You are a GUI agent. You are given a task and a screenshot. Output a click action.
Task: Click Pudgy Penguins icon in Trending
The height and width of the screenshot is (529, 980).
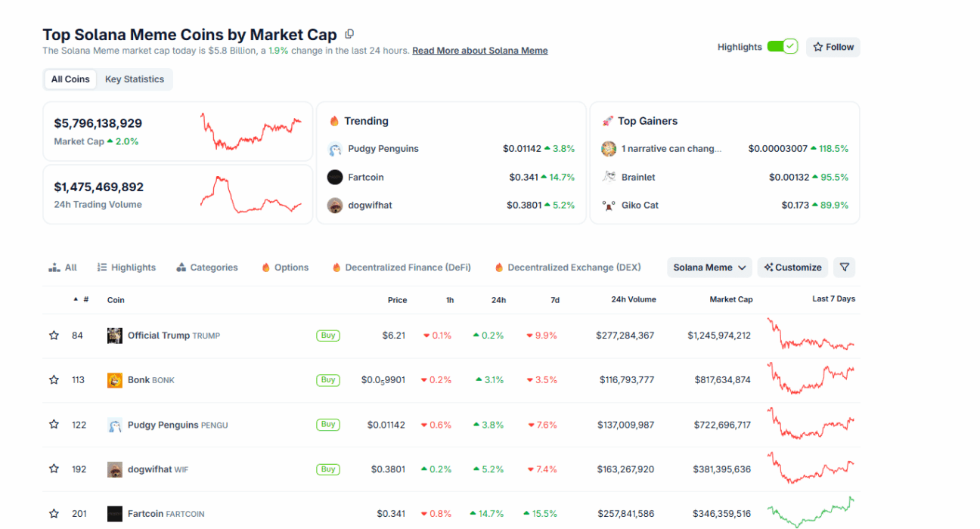[x=335, y=150]
